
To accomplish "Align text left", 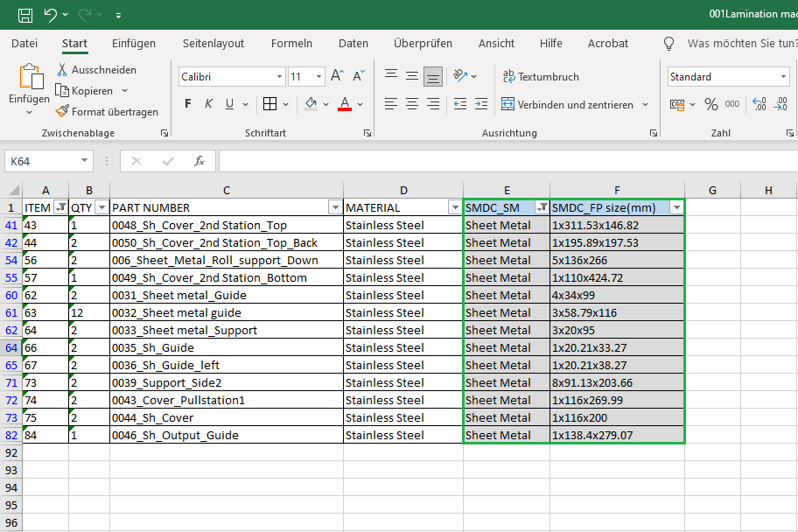I will (391, 104).
